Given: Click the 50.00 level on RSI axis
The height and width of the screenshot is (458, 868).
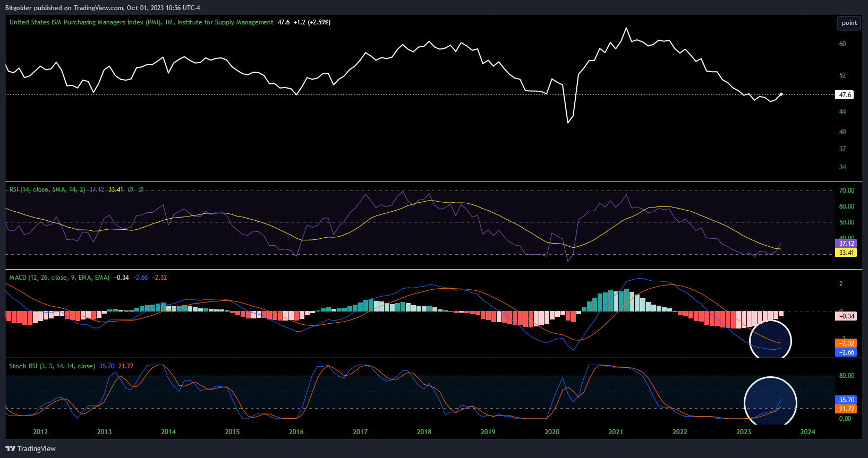Looking at the screenshot, I should click(847, 222).
